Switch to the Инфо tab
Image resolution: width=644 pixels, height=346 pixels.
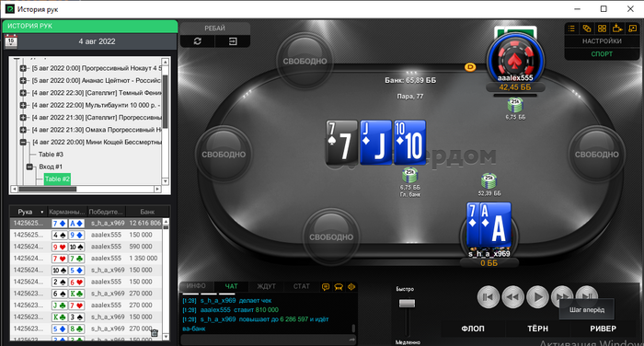196,286
